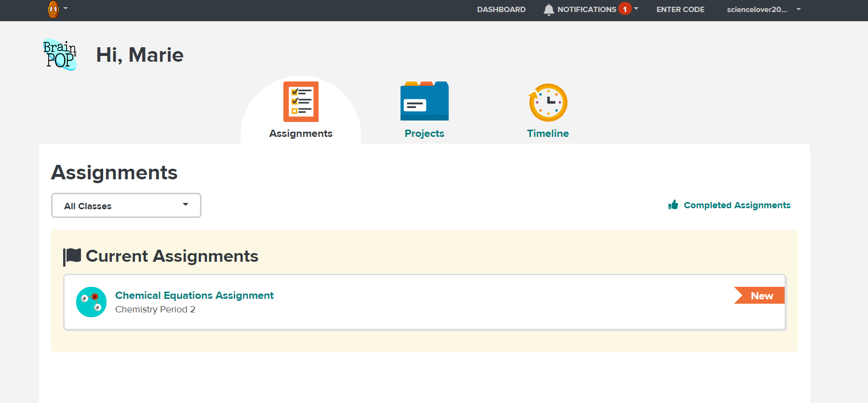
Task: Open the Chemical Equations Assignment link
Action: pos(194,296)
